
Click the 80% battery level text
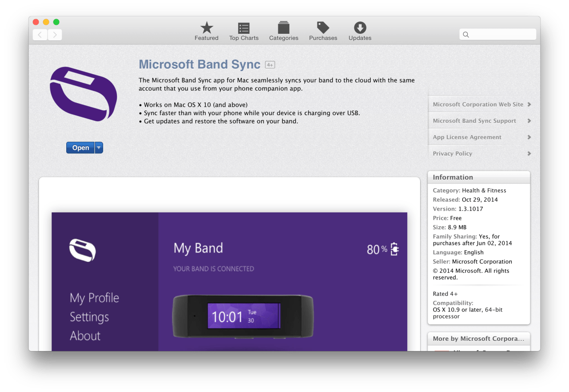(x=377, y=249)
